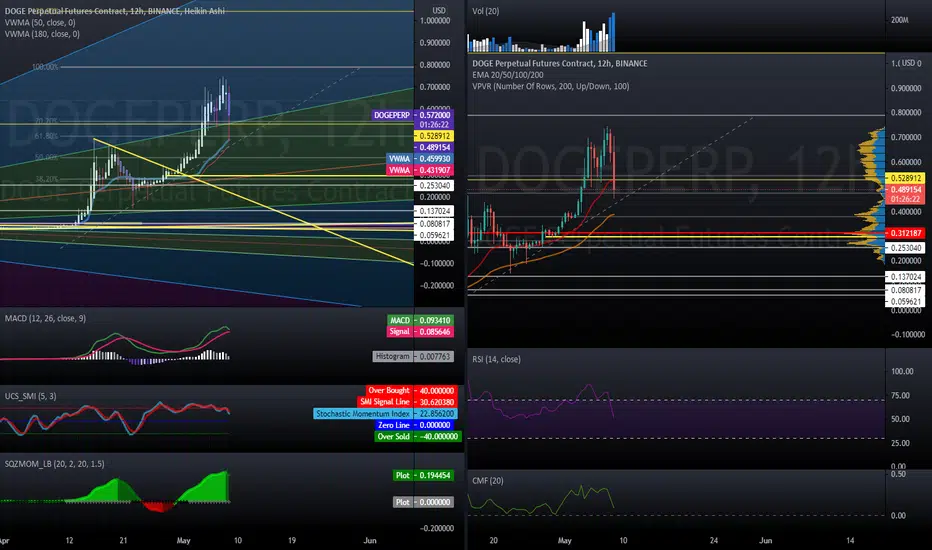Click the 21 date on left time axis
This screenshot has height=550, width=932.
point(123,540)
